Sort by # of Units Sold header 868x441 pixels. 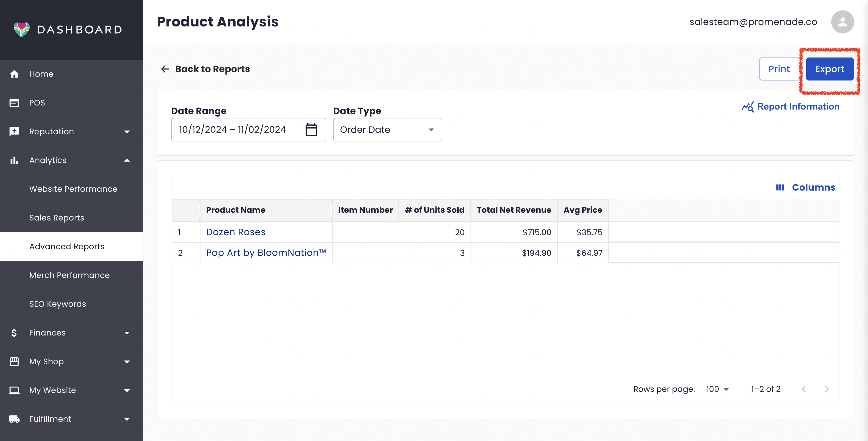(x=434, y=210)
